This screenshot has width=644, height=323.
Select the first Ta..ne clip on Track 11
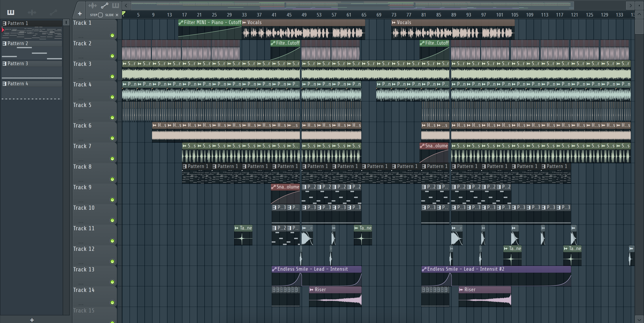point(243,235)
